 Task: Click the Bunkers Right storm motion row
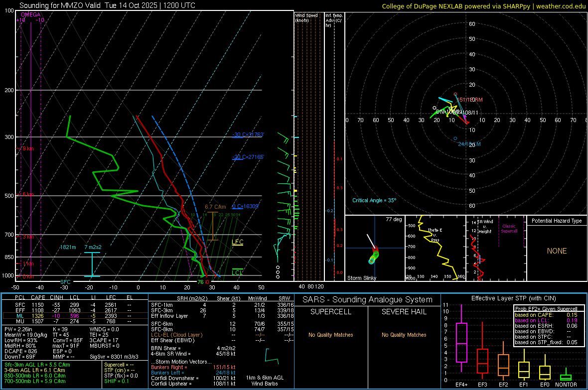click(193, 367)
